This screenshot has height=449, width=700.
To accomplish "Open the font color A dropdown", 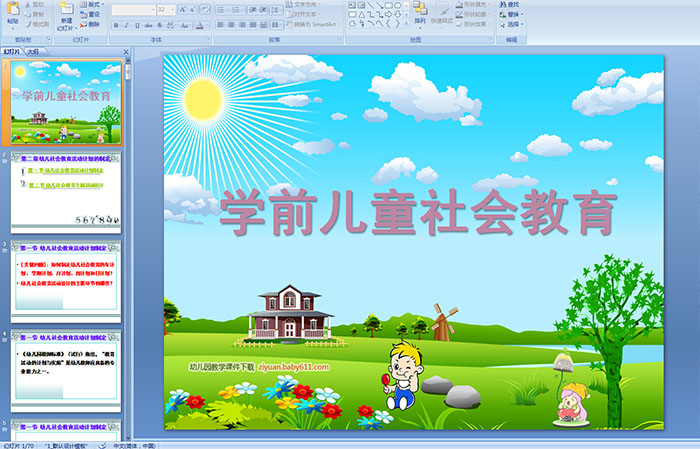I will 201,25.
